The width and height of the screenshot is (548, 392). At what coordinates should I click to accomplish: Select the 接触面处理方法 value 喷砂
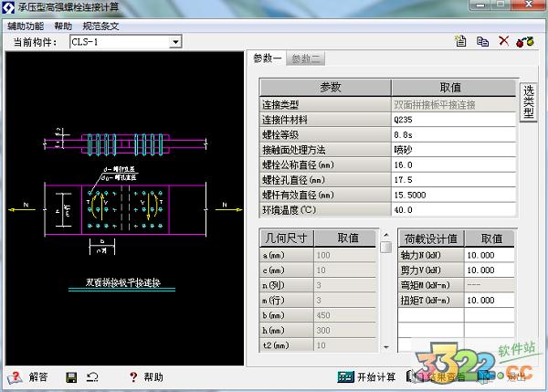coord(454,150)
